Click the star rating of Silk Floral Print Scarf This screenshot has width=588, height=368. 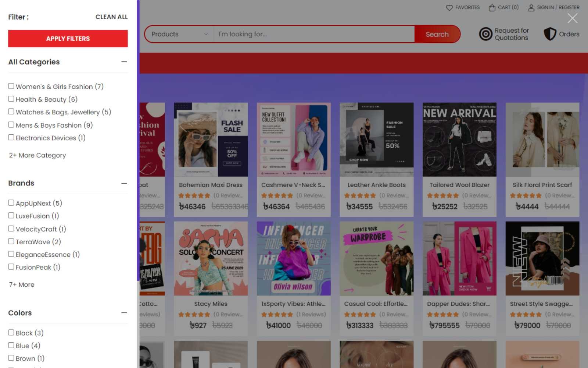pos(526,196)
